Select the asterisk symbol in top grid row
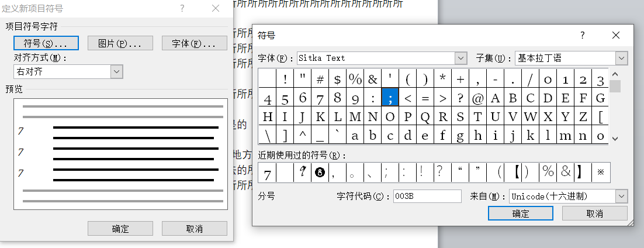Viewport: 644px width, 248px height. [x=442, y=80]
